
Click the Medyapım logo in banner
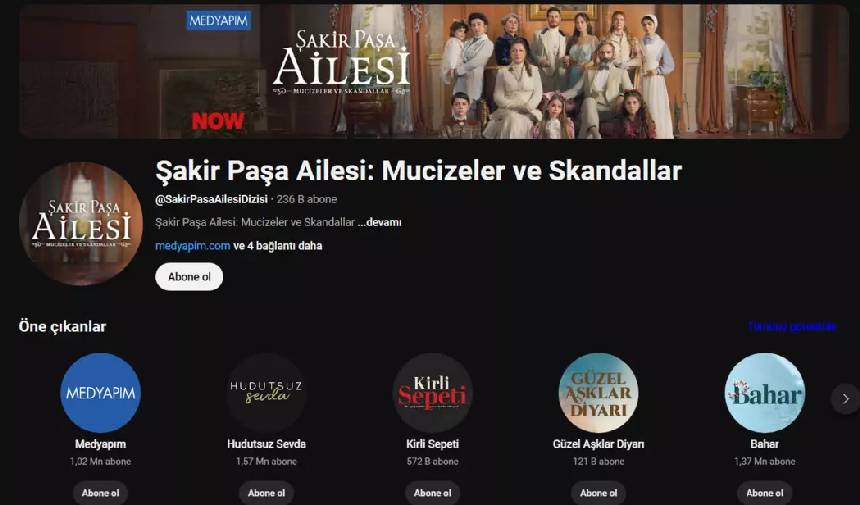tap(219, 21)
